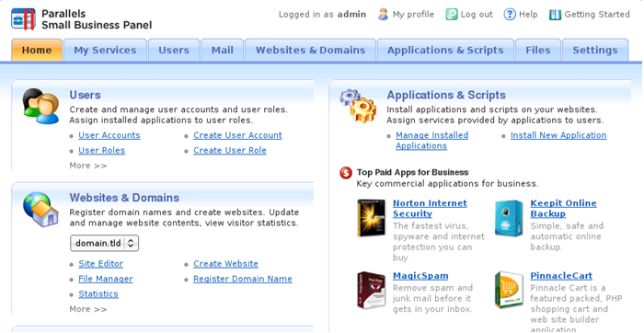This screenshot has height=333, width=644.
Task: Click the Top Paid Apps dollar icon
Action: tap(346, 173)
